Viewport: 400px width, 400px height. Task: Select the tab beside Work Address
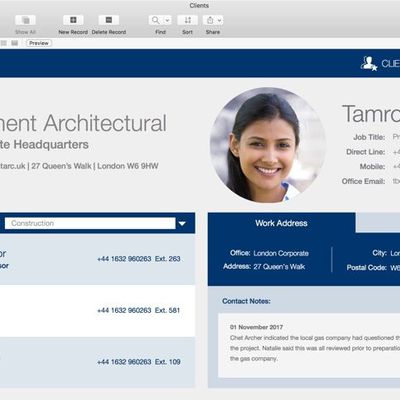378,223
